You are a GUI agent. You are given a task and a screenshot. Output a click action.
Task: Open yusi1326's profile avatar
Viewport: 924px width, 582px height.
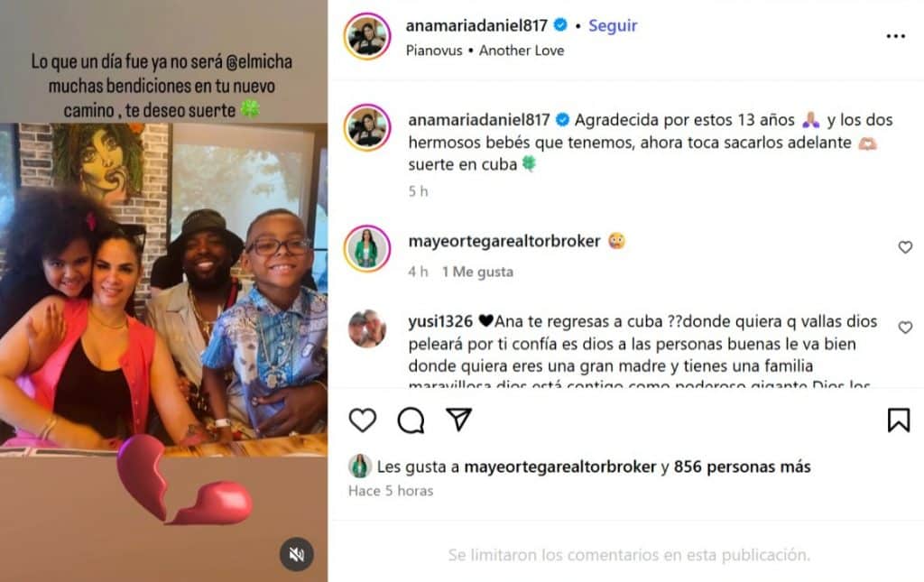click(367, 328)
